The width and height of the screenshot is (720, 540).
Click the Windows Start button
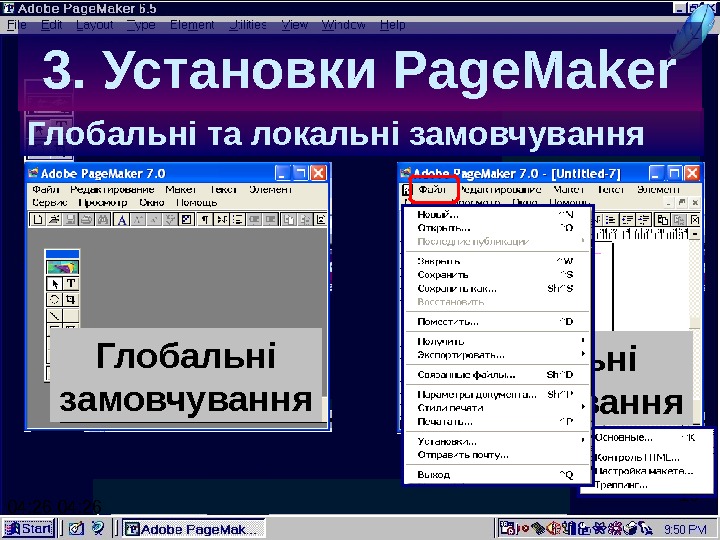coord(28,529)
